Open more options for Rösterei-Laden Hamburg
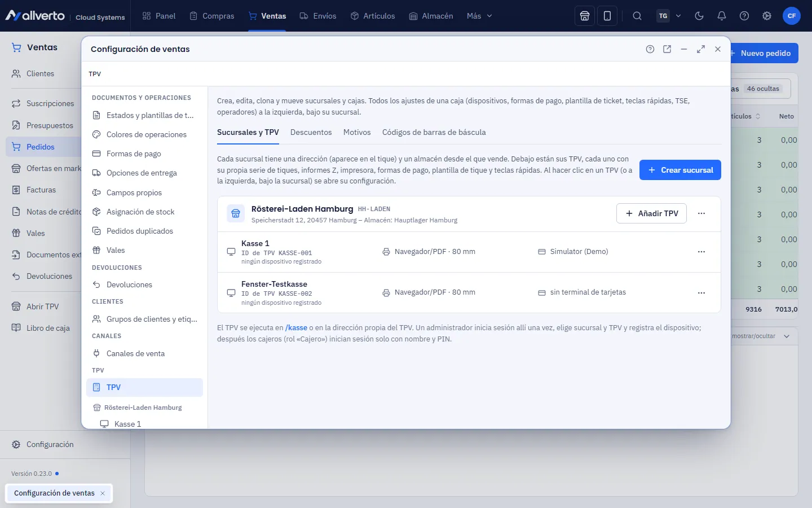The height and width of the screenshot is (508, 812). point(701,213)
